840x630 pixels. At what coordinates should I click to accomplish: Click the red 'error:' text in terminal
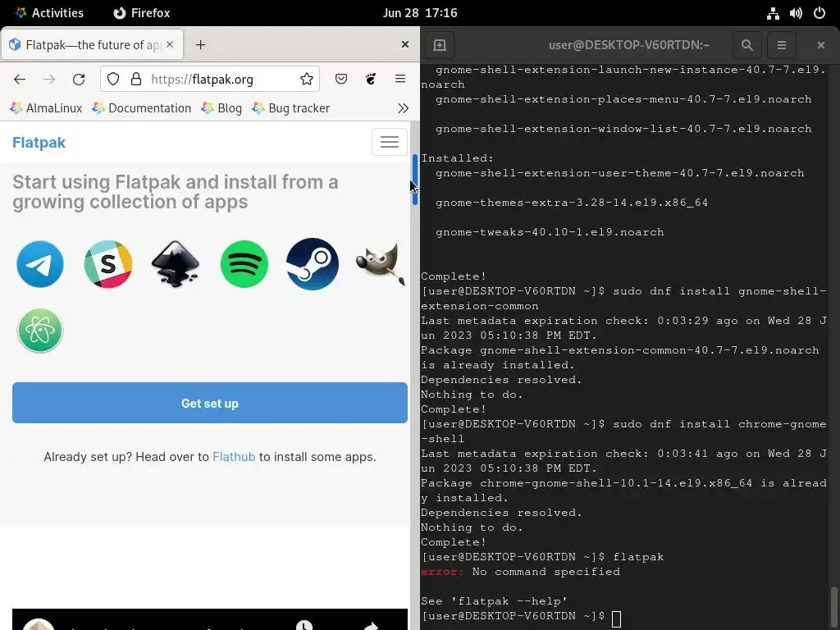pos(442,572)
